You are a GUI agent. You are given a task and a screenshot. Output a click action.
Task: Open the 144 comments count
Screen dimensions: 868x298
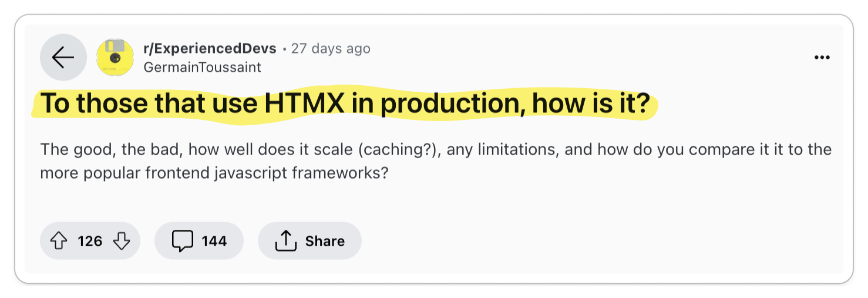click(x=214, y=241)
